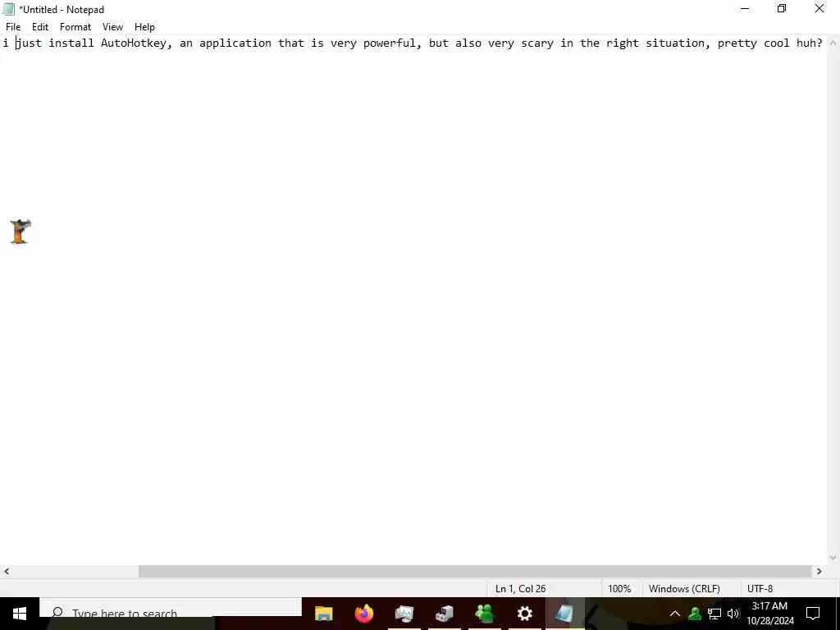Open the Format menu
This screenshot has width=840, height=630.
pos(75,27)
